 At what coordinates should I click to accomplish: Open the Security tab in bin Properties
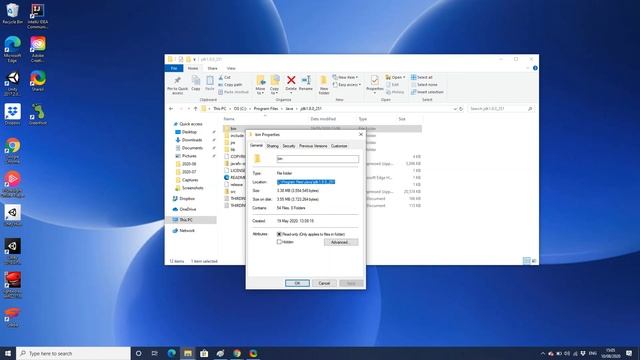289,146
